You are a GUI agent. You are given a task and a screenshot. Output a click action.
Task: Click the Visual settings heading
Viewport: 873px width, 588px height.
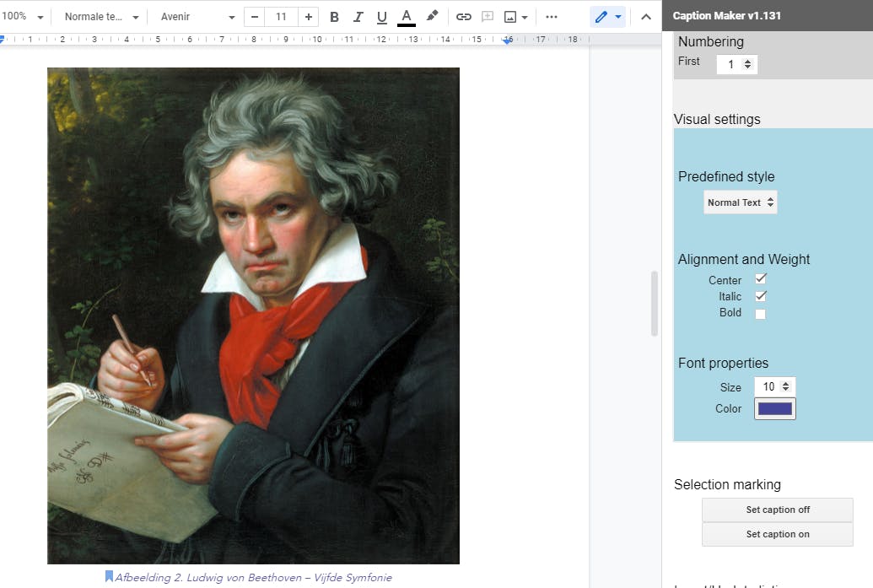[x=717, y=119]
